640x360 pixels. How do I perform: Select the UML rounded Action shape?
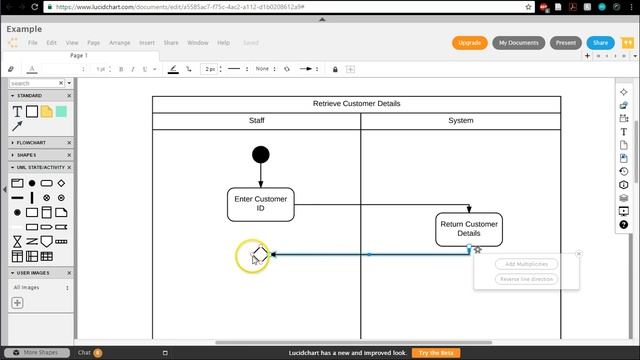click(47, 183)
